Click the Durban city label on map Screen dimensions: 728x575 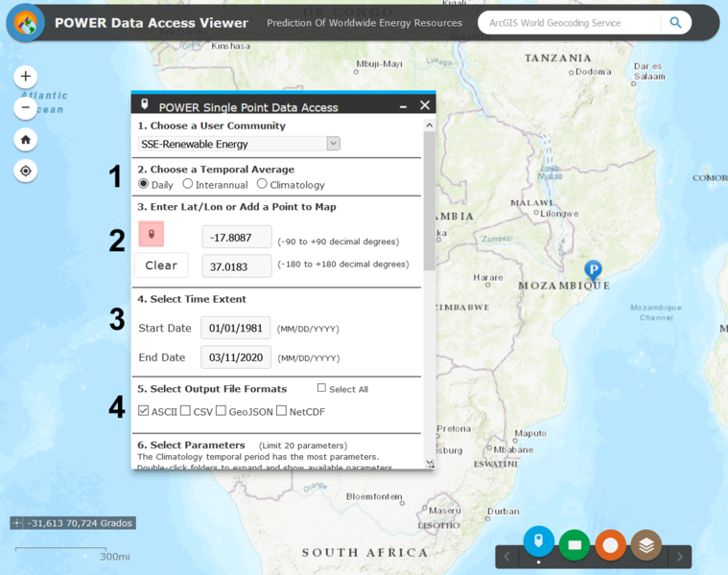(504, 511)
